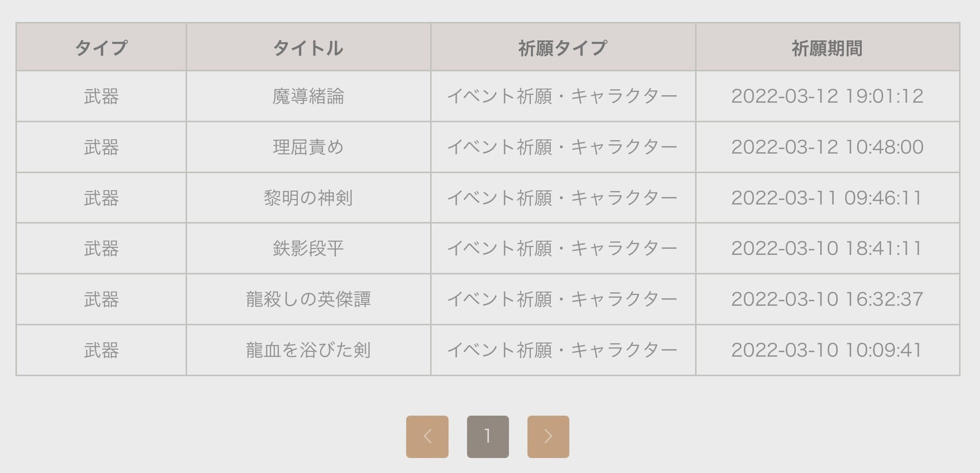Select page 1 in the pagination

(x=488, y=436)
